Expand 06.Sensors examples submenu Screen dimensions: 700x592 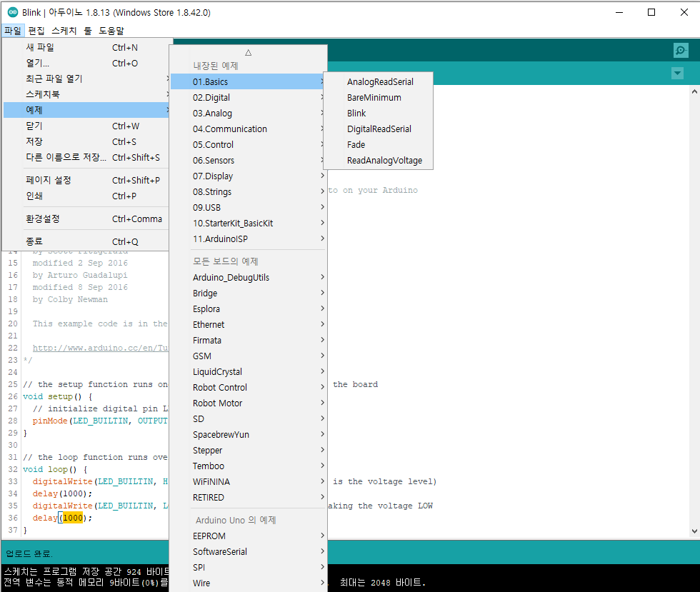tap(249, 160)
